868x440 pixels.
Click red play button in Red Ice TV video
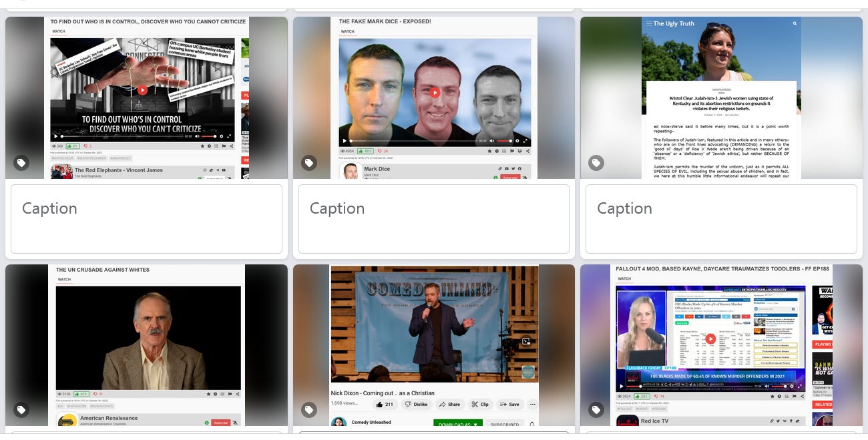click(x=710, y=339)
